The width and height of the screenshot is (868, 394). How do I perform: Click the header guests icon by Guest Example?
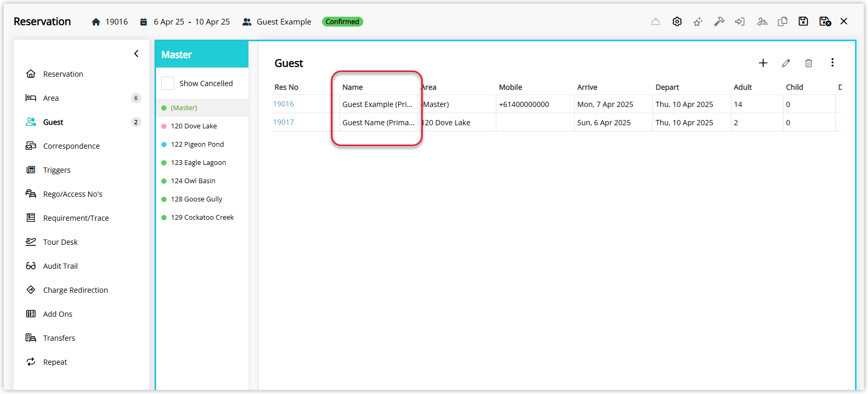coord(247,22)
